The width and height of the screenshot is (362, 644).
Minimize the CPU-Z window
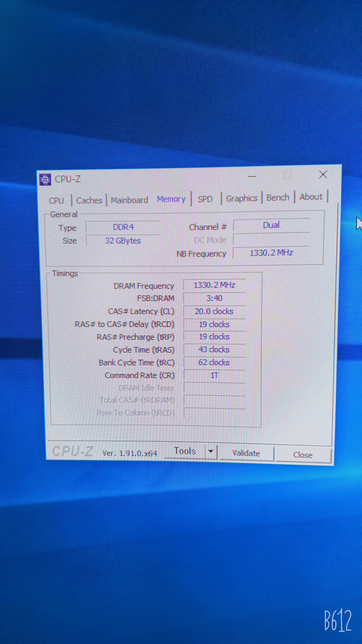click(x=252, y=176)
